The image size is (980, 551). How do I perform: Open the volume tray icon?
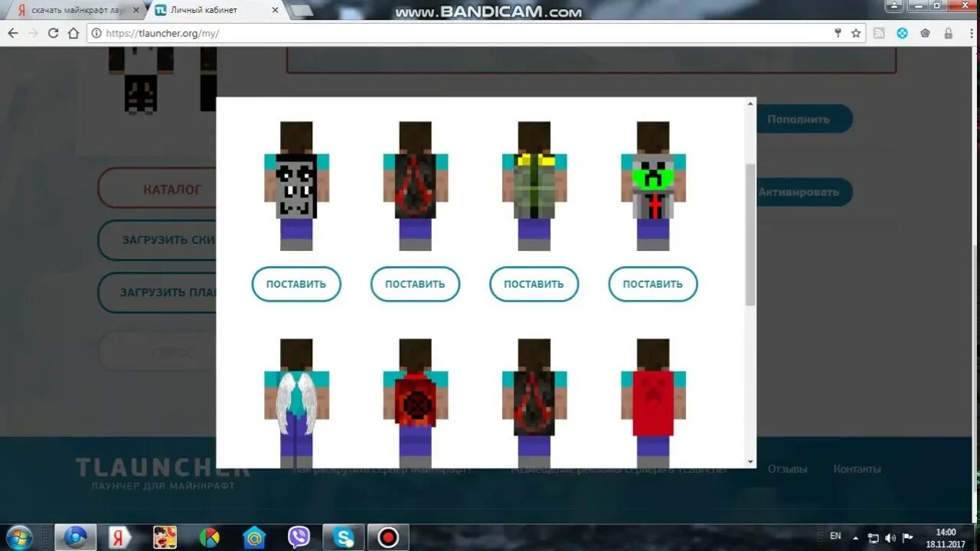point(890,537)
